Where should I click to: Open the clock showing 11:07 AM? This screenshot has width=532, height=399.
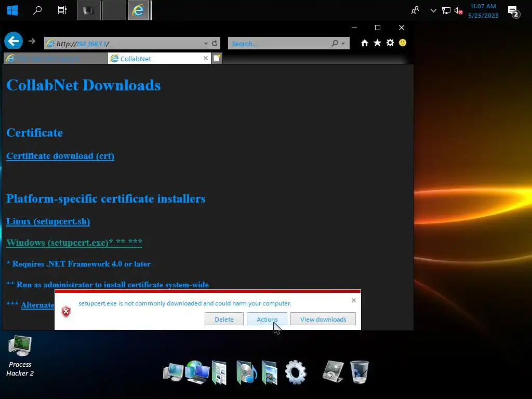pos(483,11)
